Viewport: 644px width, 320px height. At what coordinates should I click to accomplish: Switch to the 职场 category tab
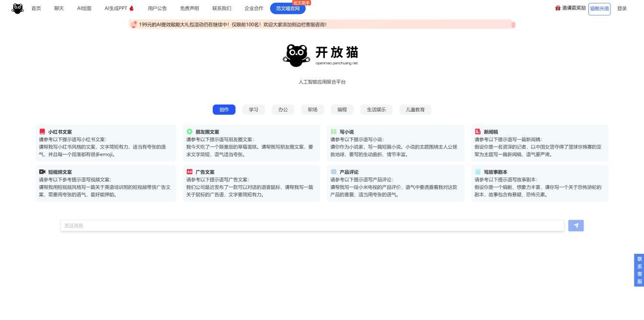click(312, 110)
